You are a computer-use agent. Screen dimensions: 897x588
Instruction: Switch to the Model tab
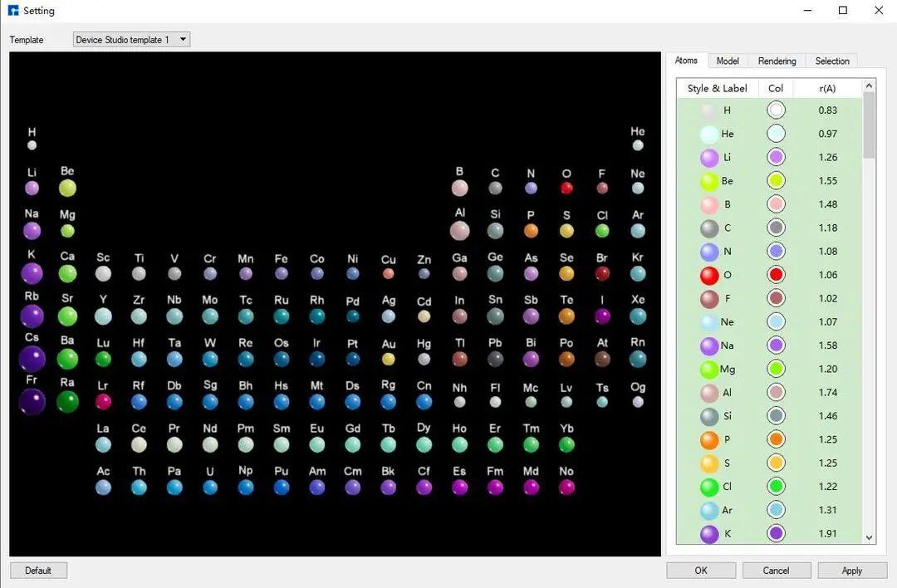tap(727, 61)
